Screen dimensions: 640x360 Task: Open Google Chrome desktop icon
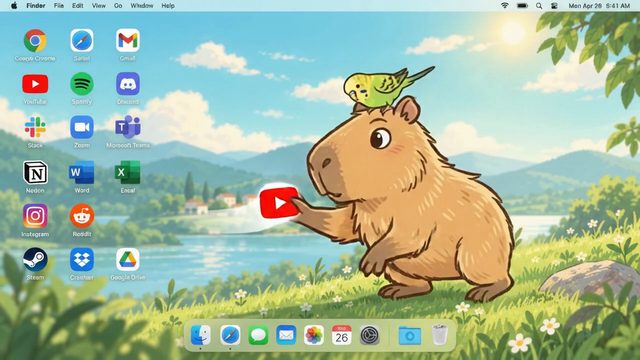35,41
